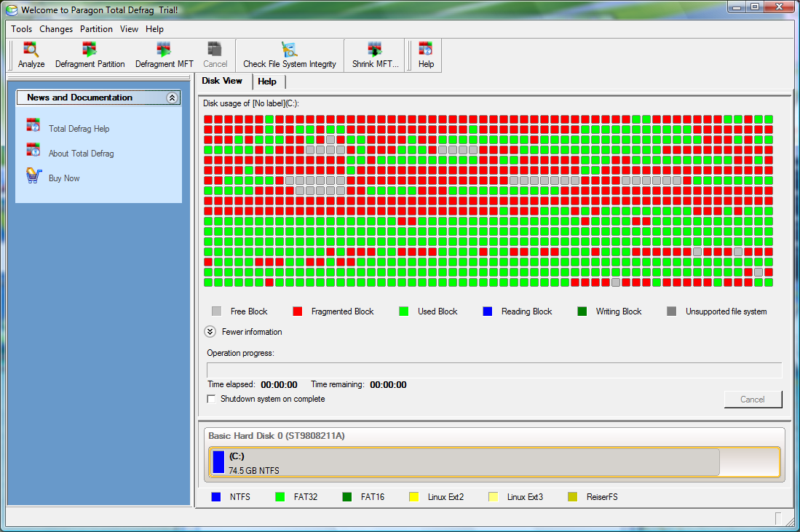The height and width of the screenshot is (532, 800).
Task: Click the Used Block green swatch
Action: point(403,311)
